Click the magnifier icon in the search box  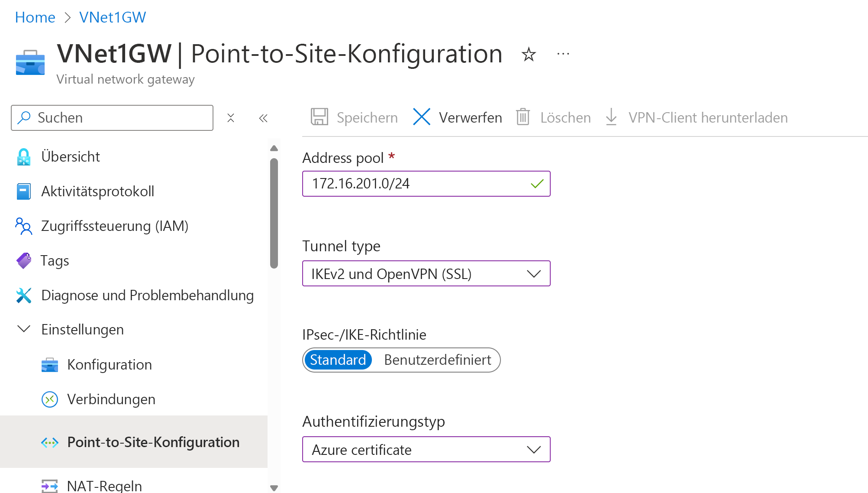pos(24,117)
